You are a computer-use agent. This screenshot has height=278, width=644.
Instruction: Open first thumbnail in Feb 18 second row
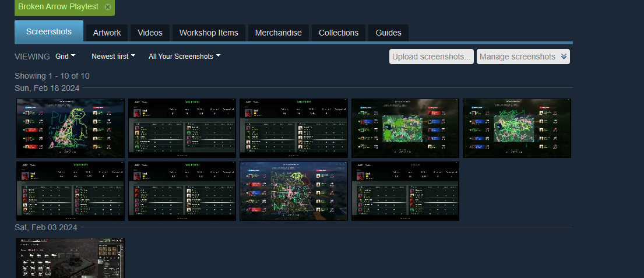coord(71,191)
